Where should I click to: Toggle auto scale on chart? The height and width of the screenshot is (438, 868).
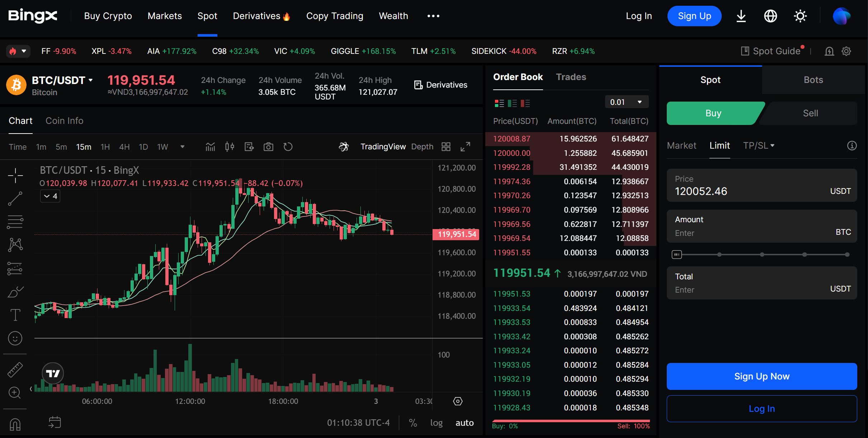(x=464, y=423)
